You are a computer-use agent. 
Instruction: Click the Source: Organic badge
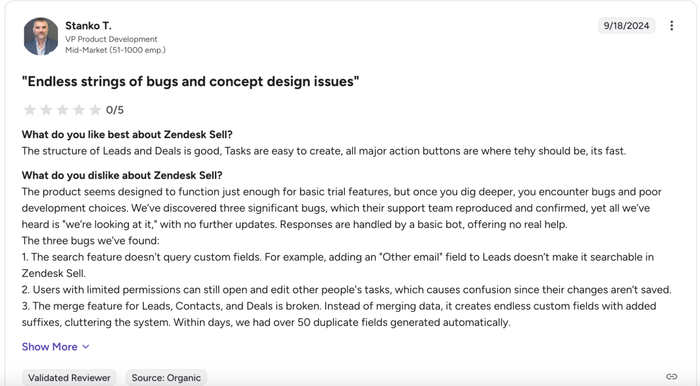pyautogui.click(x=166, y=378)
